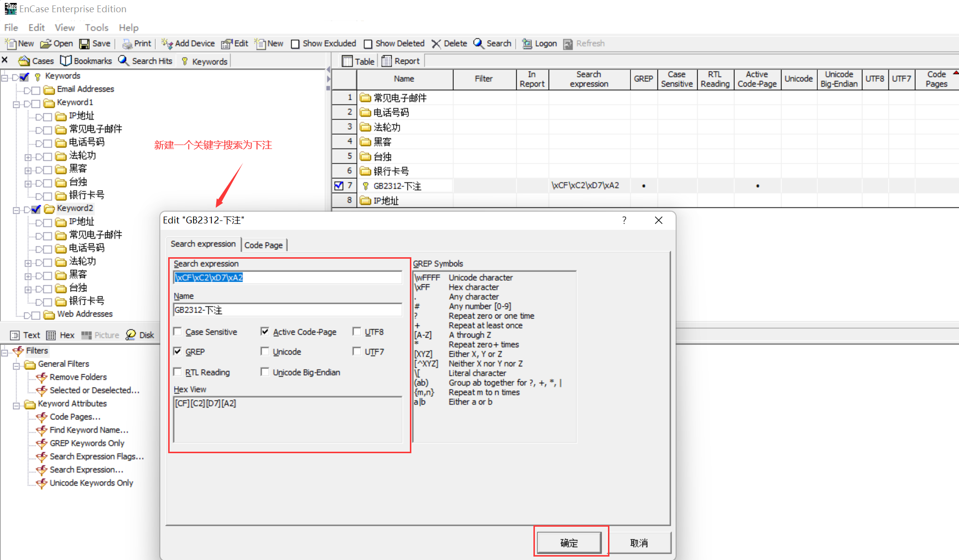959x560 pixels.
Task: Uncheck row 7 GB2312 keyword checkbox
Action: (339, 186)
